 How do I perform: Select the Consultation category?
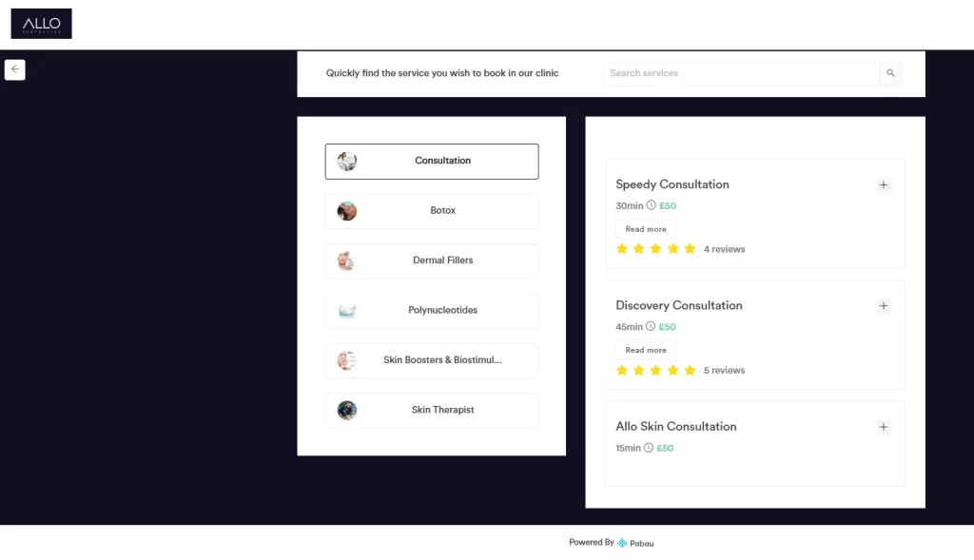click(x=432, y=162)
